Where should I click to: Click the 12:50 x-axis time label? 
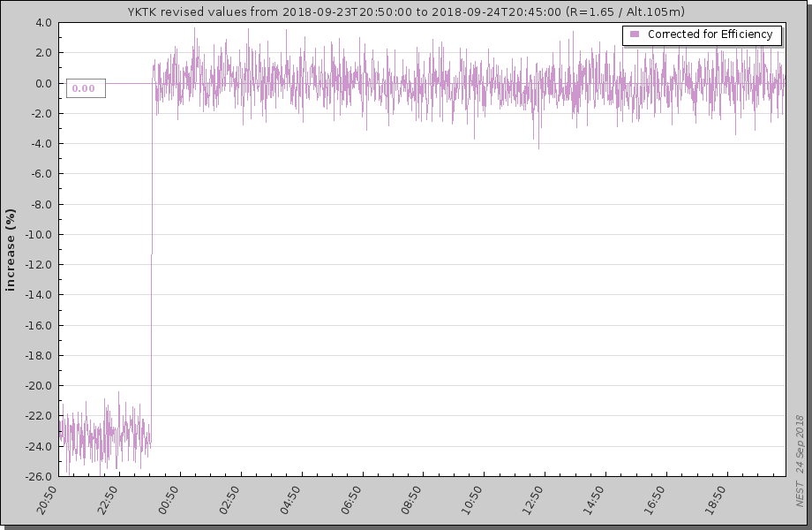(533, 500)
